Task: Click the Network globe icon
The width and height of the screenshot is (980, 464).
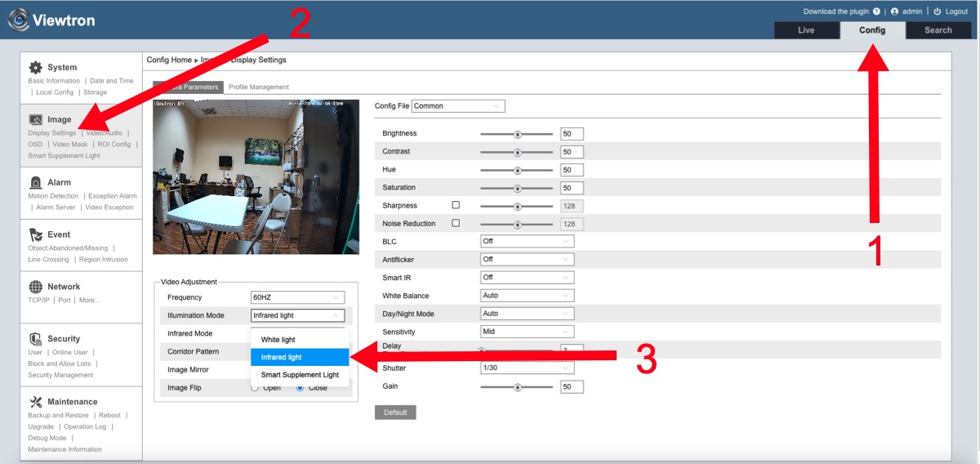Action: [35, 287]
